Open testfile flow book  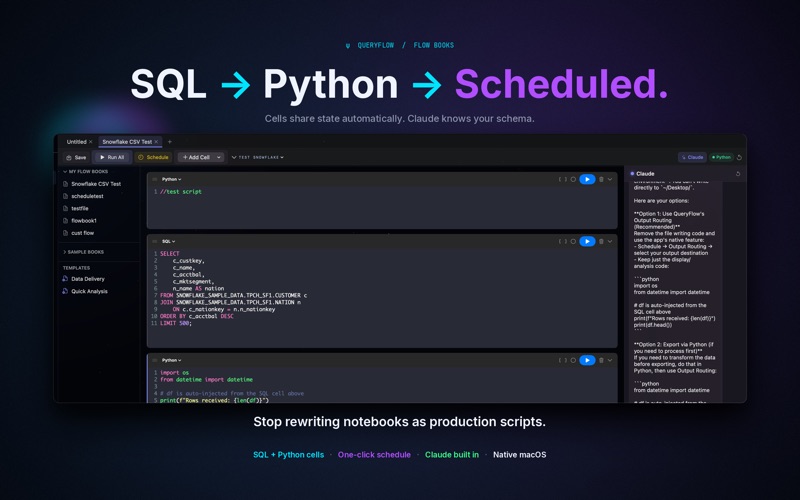click(x=80, y=208)
